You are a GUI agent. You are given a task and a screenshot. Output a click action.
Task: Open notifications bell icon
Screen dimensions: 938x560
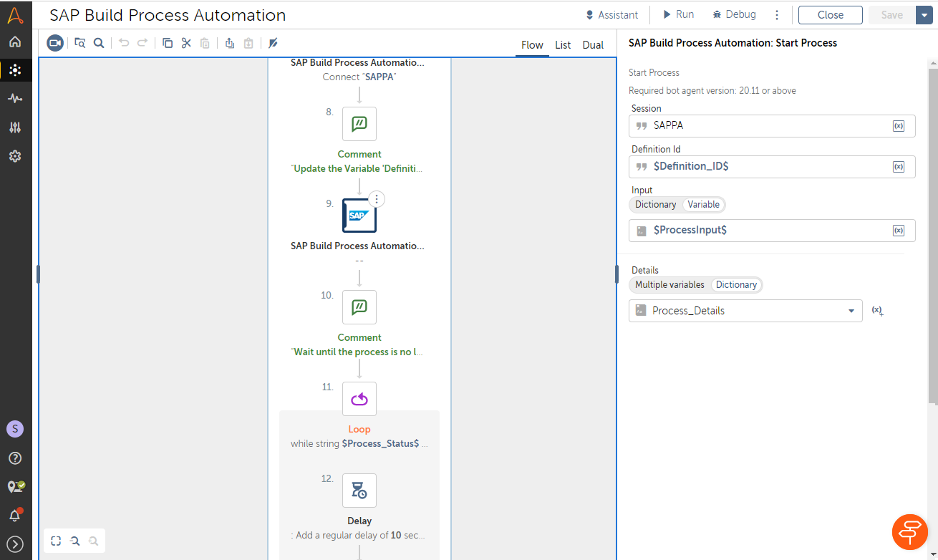coord(15,515)
